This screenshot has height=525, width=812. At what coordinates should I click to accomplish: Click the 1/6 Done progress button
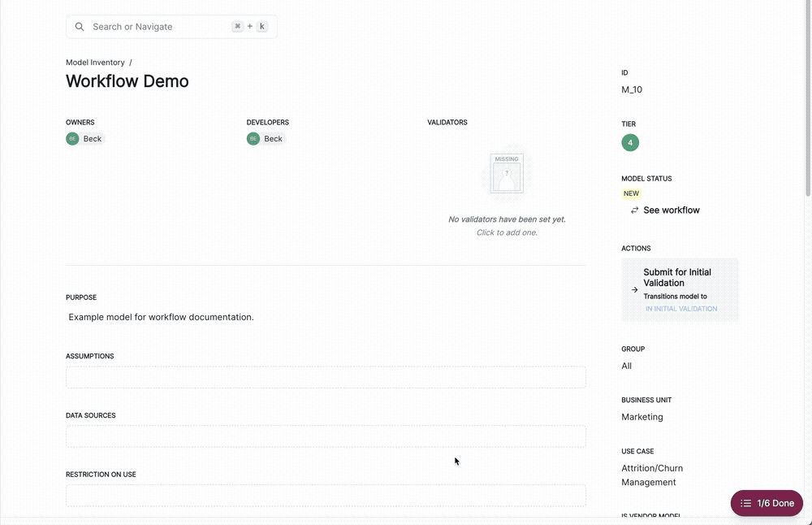click(x=767, y=503)
